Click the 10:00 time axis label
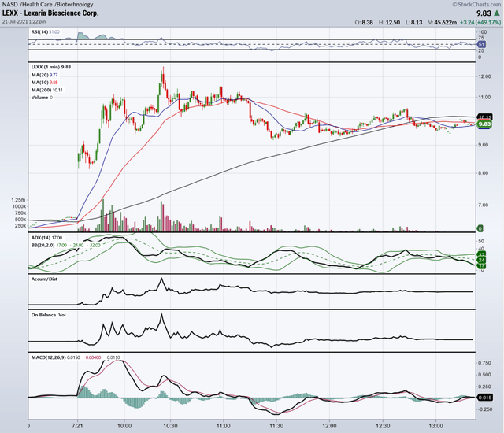The height and width of the screenshot is (433, 504). (124, 426)
